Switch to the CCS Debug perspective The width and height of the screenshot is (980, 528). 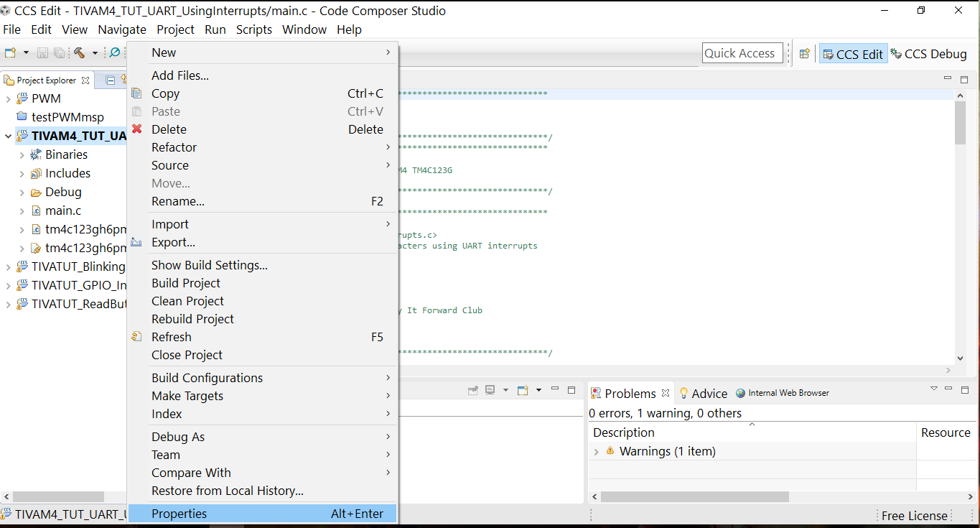pyautogui.click(x=928, y=54)
